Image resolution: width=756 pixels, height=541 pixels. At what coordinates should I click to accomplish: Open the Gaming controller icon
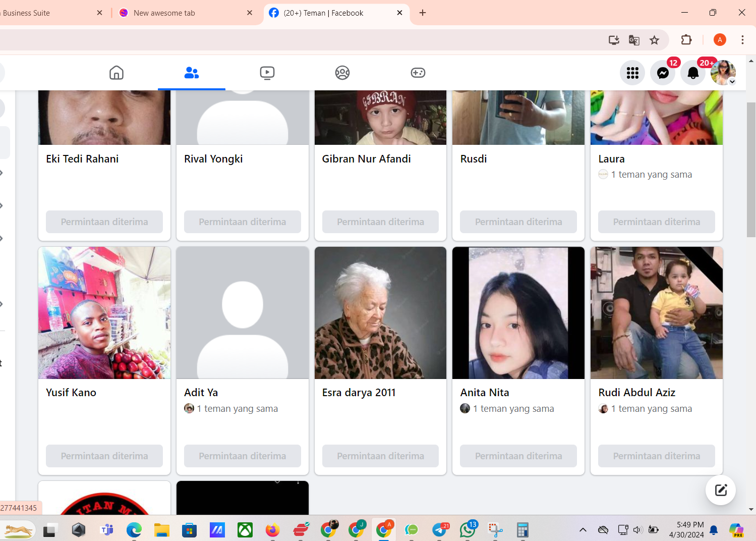418,73
